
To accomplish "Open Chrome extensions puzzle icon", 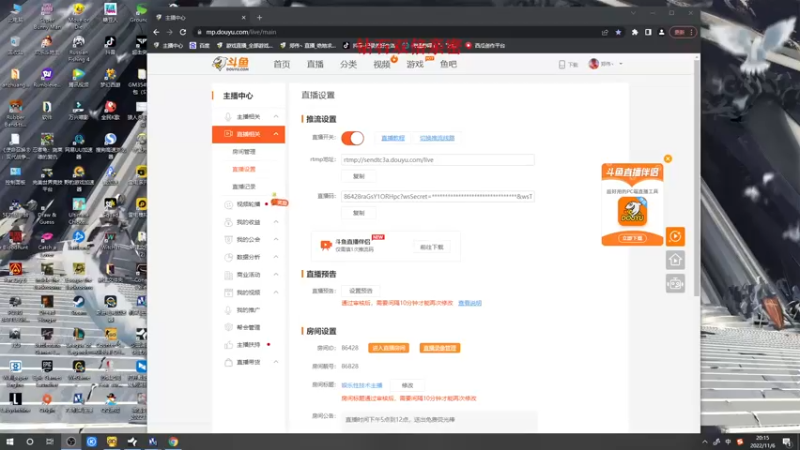I will (x=635, y=32).
